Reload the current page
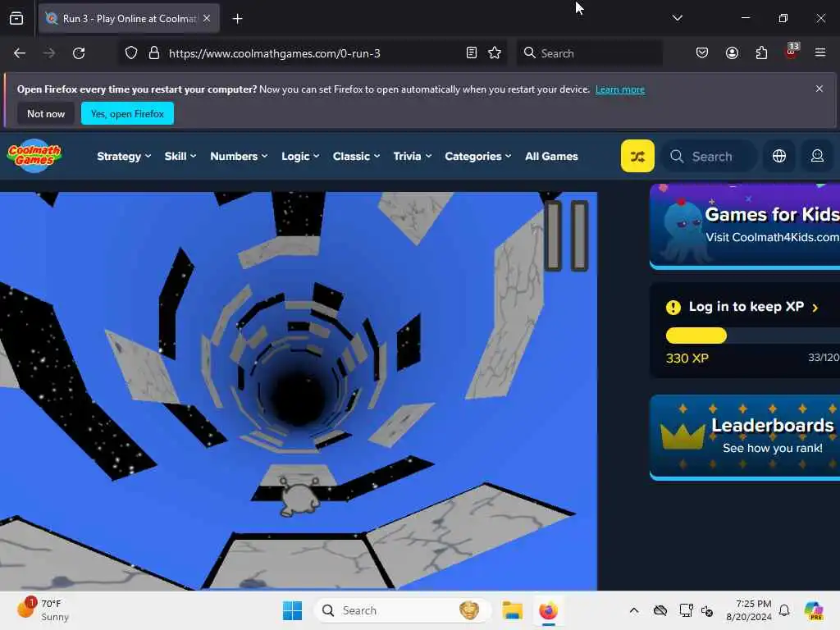 point(79,53)
